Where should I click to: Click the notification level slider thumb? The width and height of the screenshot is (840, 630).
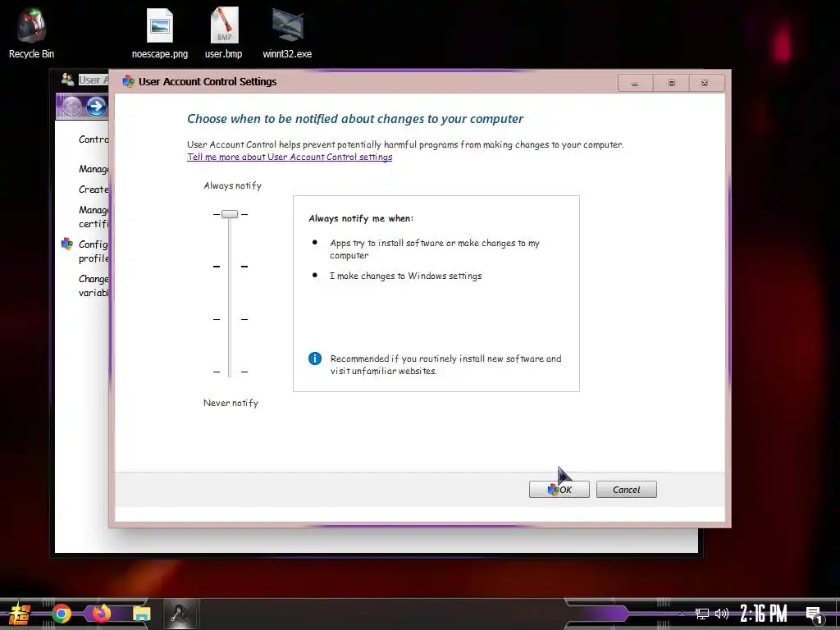tap(230, 214)
